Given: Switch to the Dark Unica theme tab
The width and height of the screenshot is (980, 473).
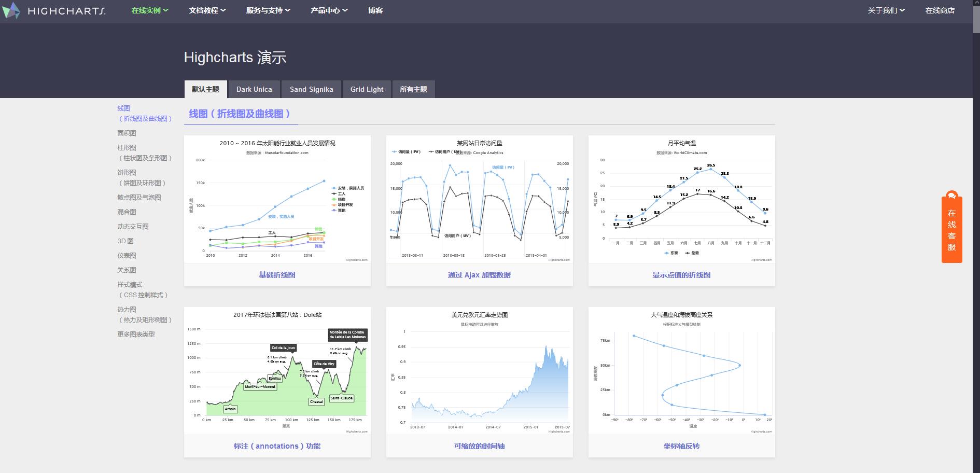Looking at the screenshot, I should coord(254,89).
